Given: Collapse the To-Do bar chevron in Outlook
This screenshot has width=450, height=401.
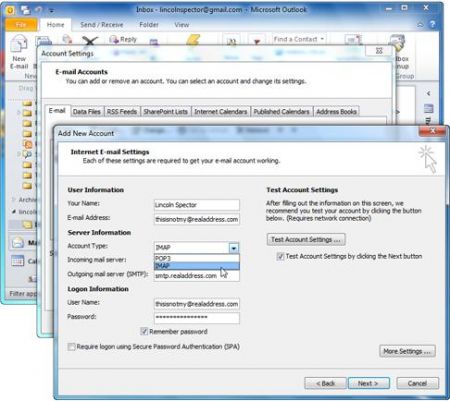Looking at the screenshot, I should [429, 93].
